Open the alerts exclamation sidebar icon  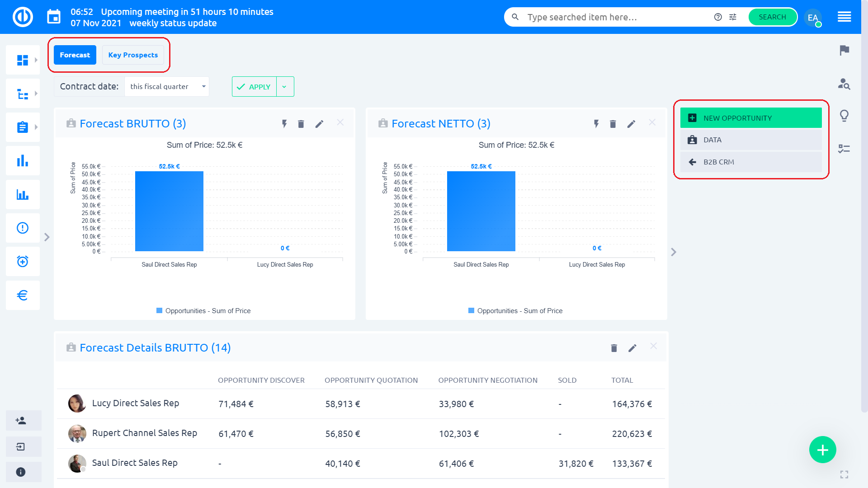coord(22,228)
